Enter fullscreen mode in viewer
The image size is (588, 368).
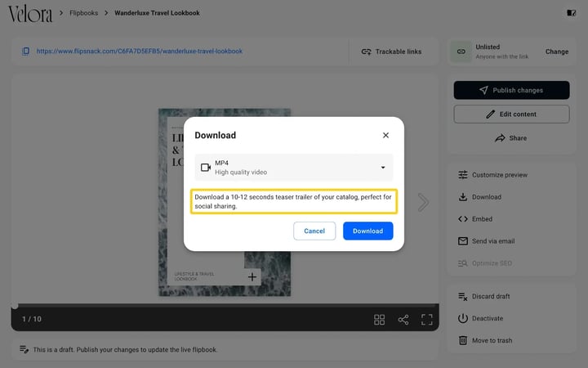point(427,320)
